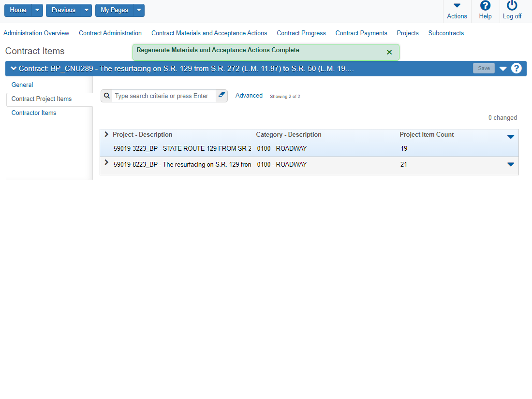The image size is (532, 399).
Task: Expand the 59019-3223_BP project row
Action: 106,135
